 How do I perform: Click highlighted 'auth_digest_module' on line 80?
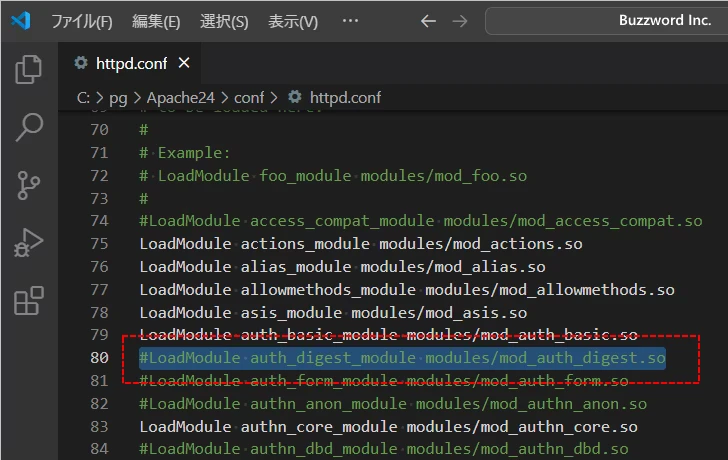coord(333,358)
